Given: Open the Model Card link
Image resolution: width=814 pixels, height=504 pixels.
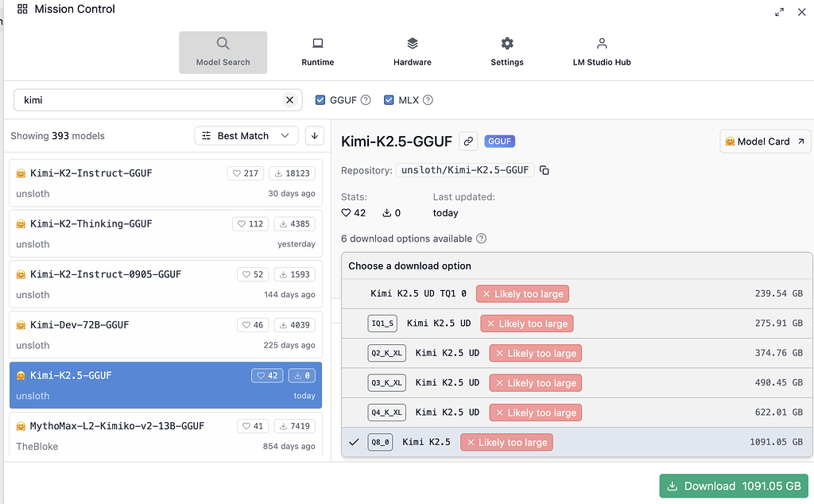Looking at the screenshot, I should [766, 142].
